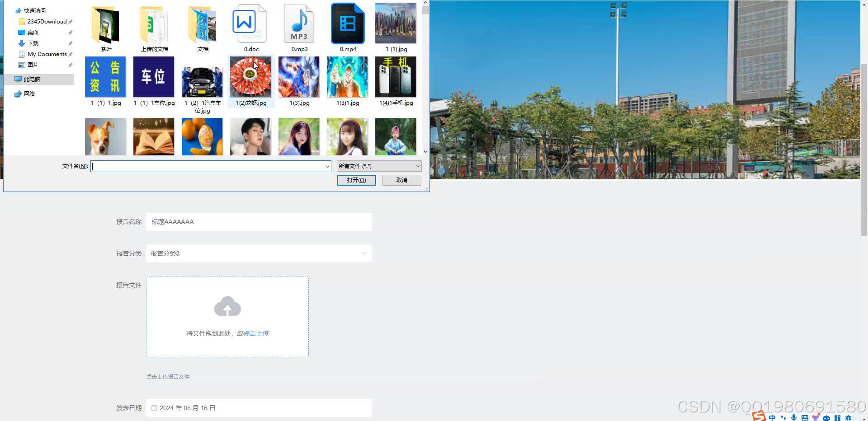868x421 pixels.
Task: Open 下载 in the navigation pane
Action: click(33, 43)
